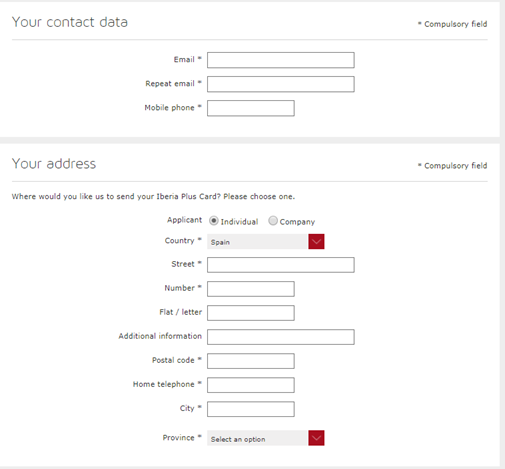
Task: Click the red arrow beside Province dropdown
Action: (316, 438)
